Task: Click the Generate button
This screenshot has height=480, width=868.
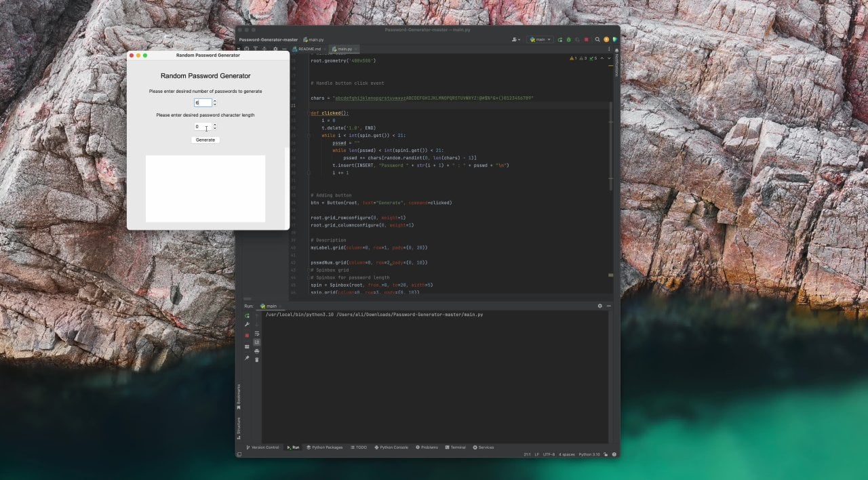Action: point(205,140)
